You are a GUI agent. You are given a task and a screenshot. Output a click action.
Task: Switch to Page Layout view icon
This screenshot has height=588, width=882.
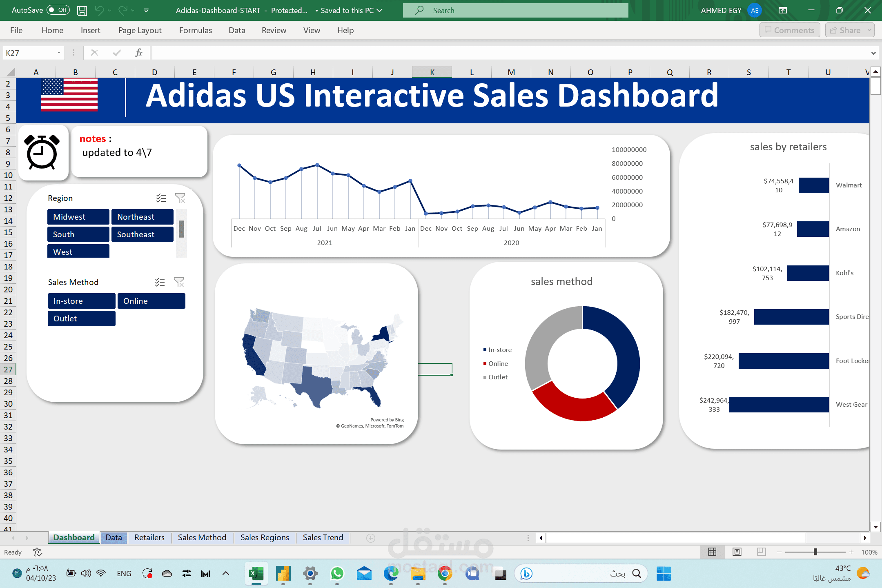point(737,552)
